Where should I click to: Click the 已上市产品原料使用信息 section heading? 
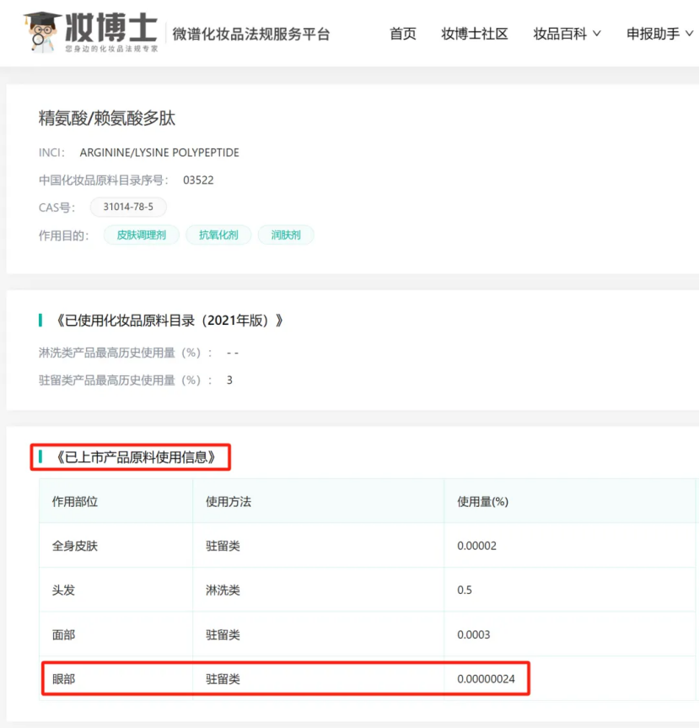pos(137,457)
